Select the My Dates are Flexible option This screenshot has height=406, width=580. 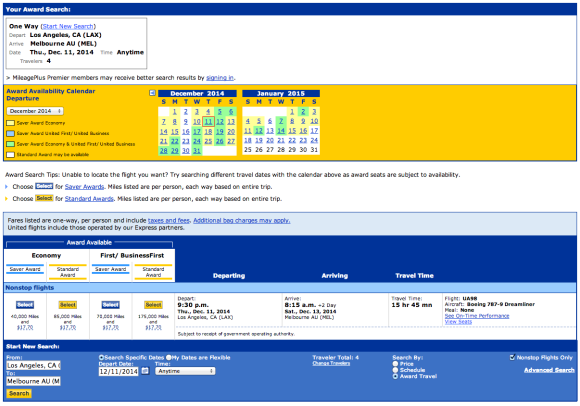(169, 358)
